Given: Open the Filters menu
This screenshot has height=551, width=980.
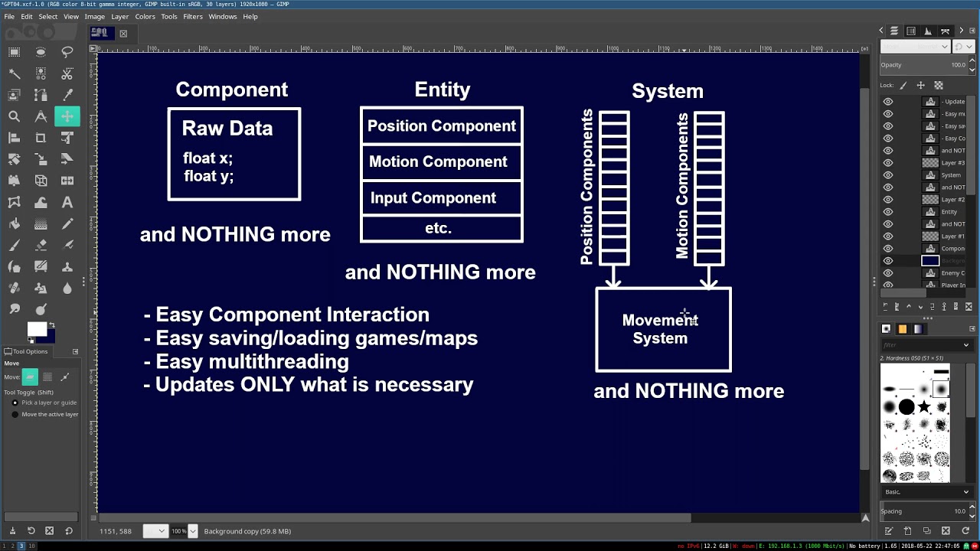Looking at the screenshot, I should tap(193, 16).
